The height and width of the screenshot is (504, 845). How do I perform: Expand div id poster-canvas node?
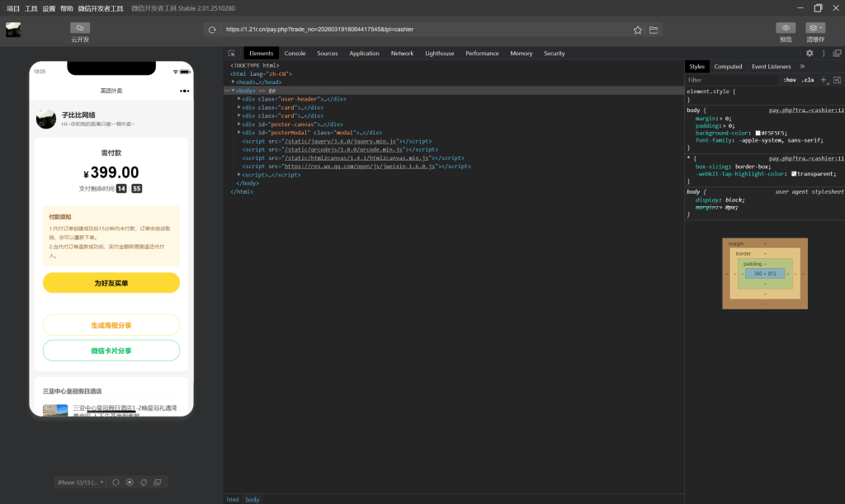click(x=239, y=125)
